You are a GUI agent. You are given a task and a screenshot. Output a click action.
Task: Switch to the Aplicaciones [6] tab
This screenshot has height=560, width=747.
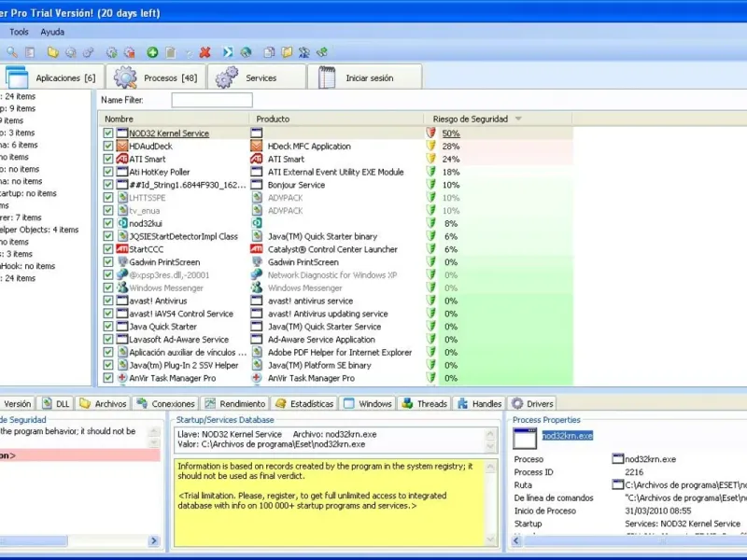(x=51, y=77)
